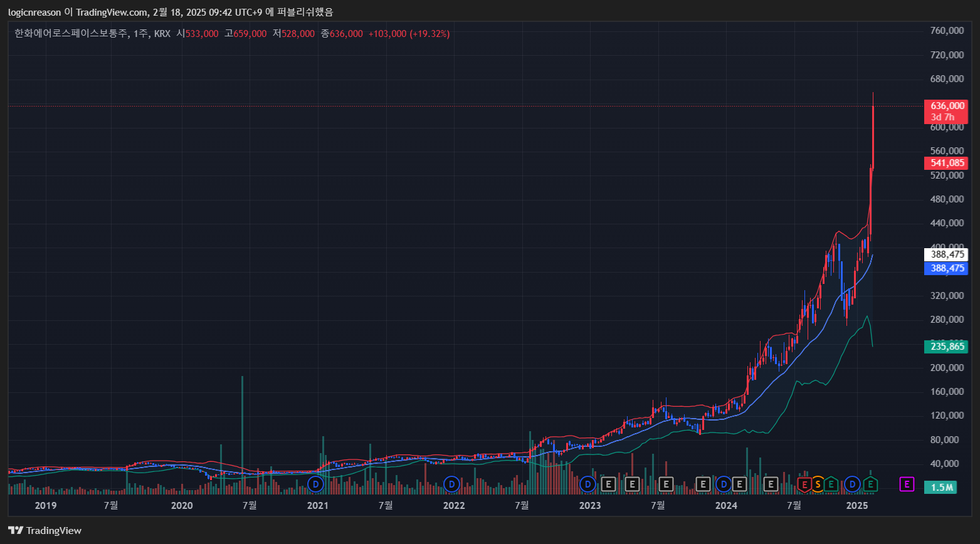This screenshot has height=544, width=980.
Task: Click the 320,000 price axis label
Action: [x=947, y=296]
